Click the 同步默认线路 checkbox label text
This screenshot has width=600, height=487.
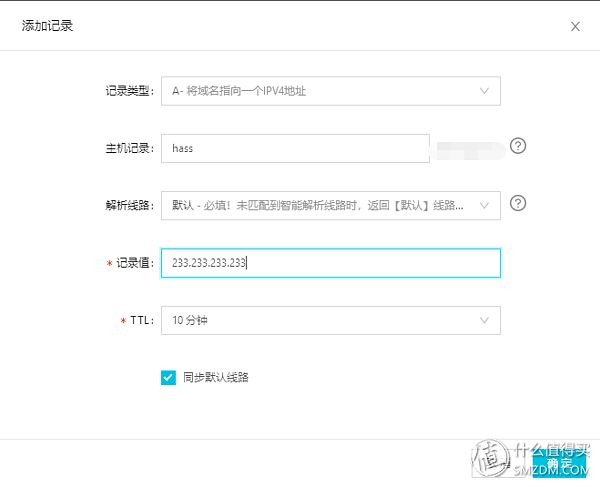pyautogui.click(x=216, y=378)
